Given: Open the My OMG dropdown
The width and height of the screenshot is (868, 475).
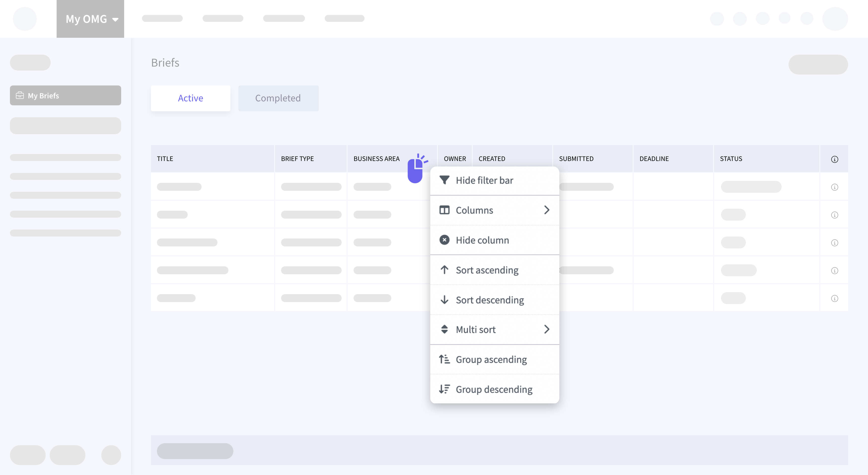Looking at the screenshot, I should [90, 19].
